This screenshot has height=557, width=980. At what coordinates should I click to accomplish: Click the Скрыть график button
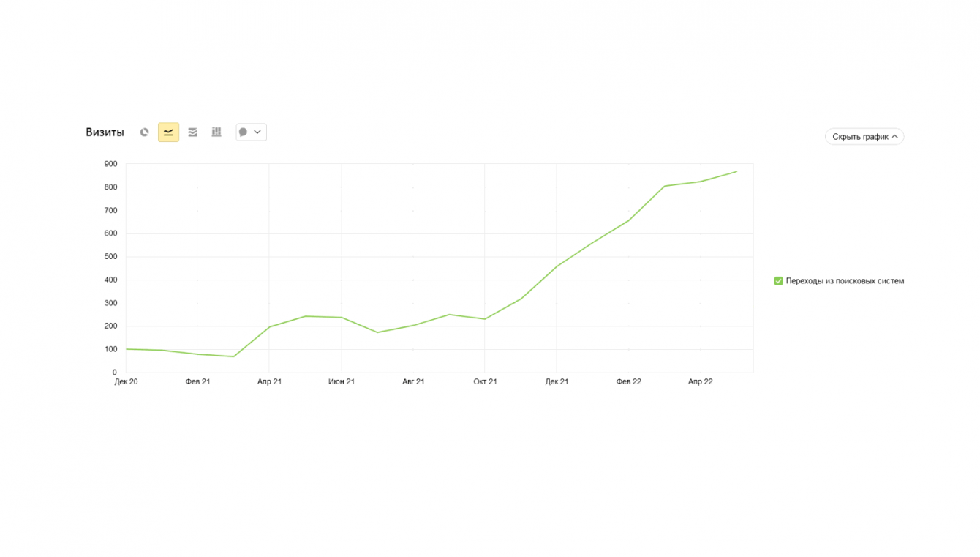[x=860, y=137]
